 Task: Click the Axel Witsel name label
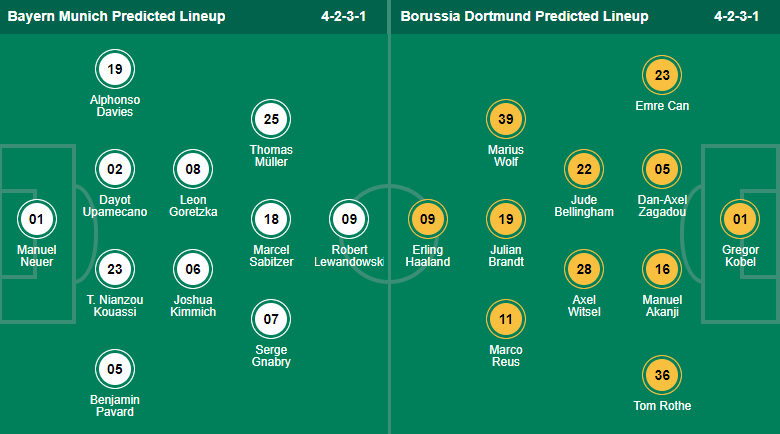pos(584,305)
